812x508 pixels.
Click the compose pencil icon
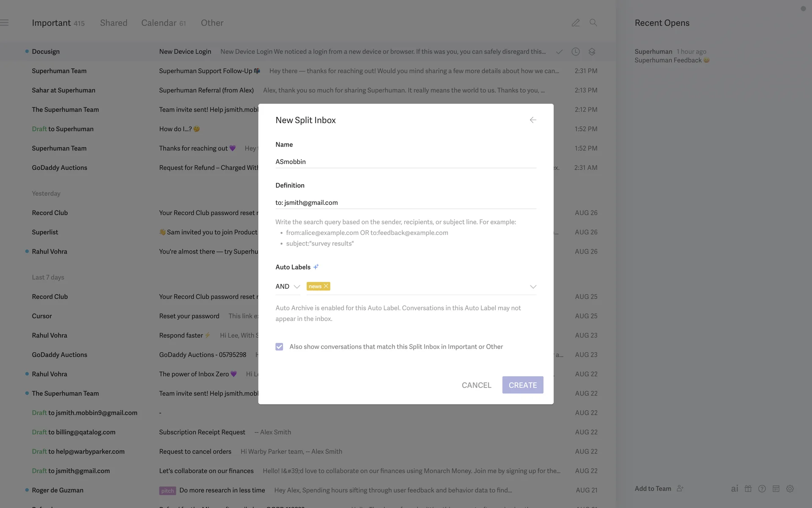point(576,23)
